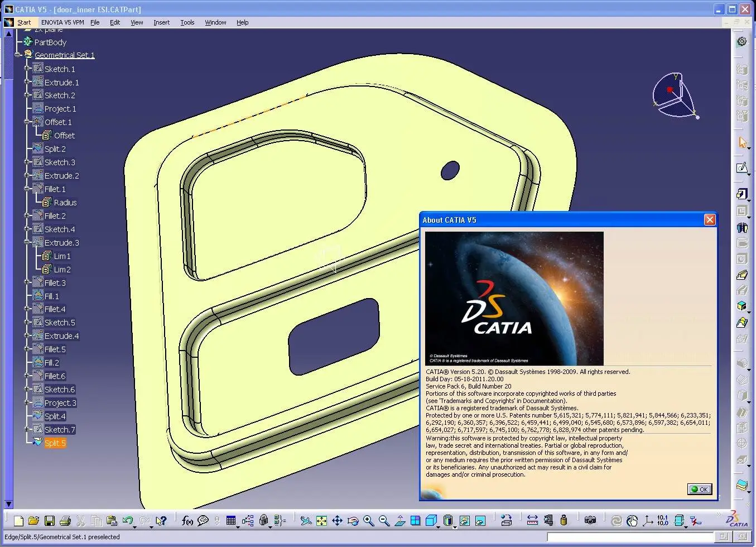Screen dimensions: 756x547
Task: Save the part with the floppy icon
Action: click(x=49, y=521)
